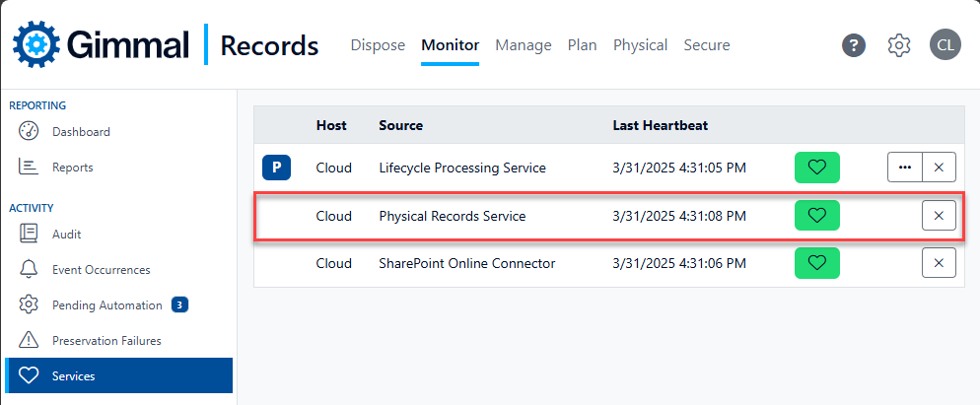The width and height of the screenshot is (980, 405).
Task: Open Reports in the sidebar
Action: tap(72, 168)
